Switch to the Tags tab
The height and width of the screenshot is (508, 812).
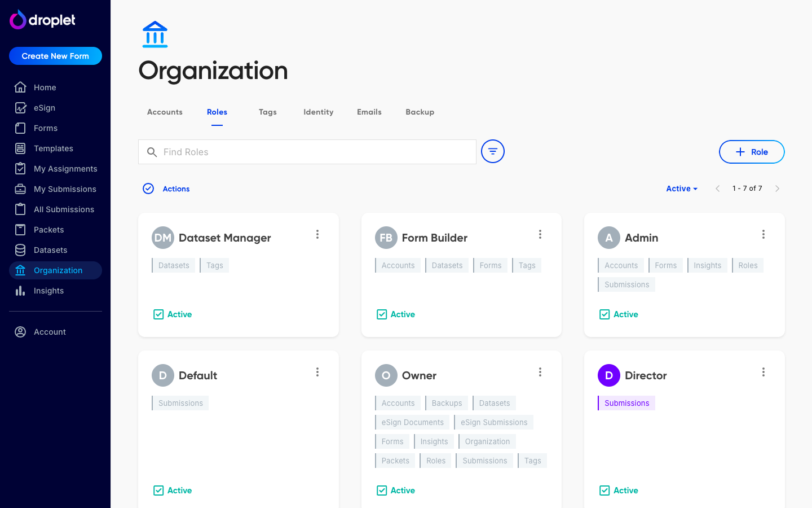point(268,112)
